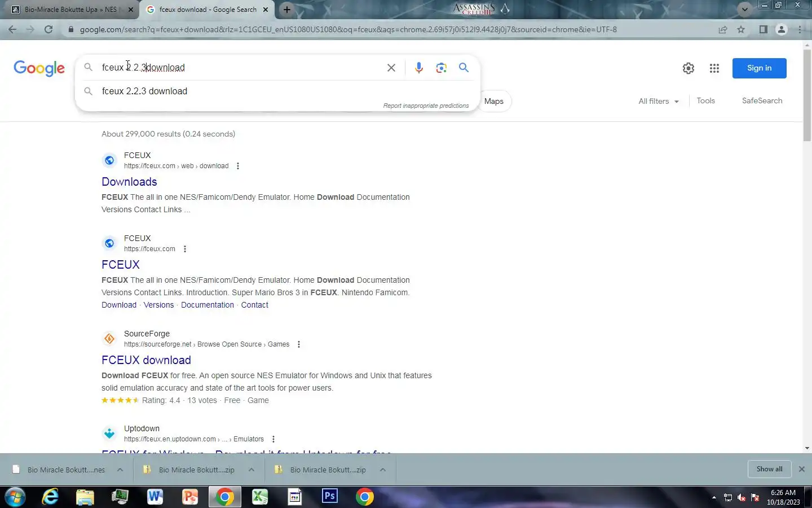Open Photoshop from the taskbar
The height and width of the screenshot is (508, 812).
click(x=330, y=497)
